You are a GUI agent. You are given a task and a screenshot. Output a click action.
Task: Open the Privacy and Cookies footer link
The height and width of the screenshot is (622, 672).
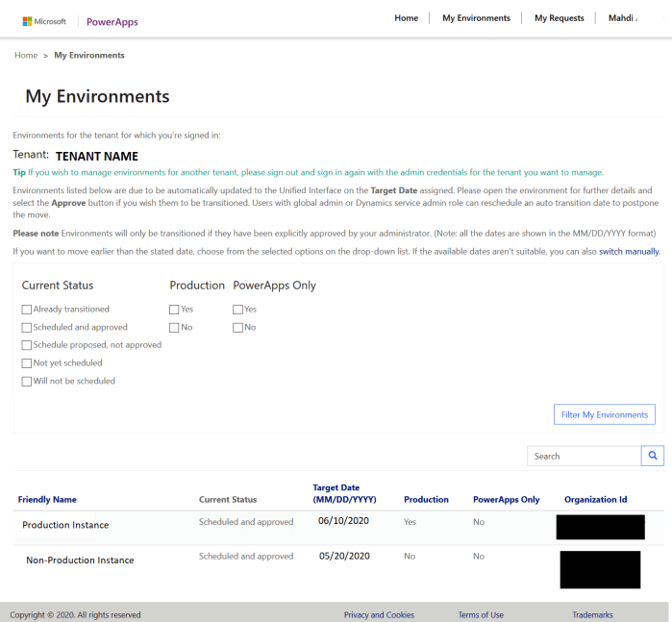pyautogui.click(x=379, y=614)
